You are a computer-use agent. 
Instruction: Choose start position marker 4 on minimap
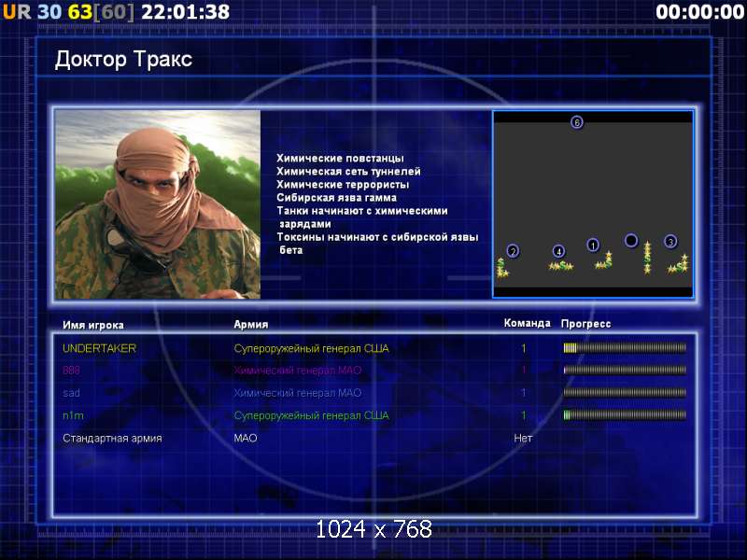558,251
